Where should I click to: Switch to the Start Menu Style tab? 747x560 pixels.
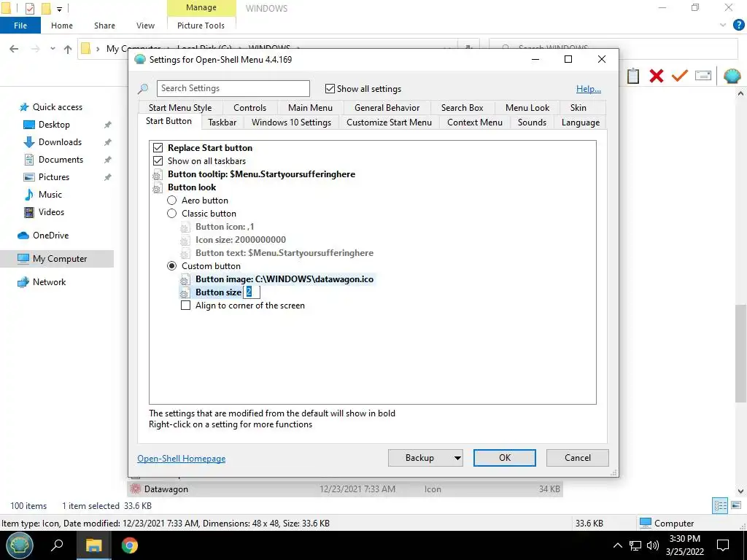click(x=180, y=108)
